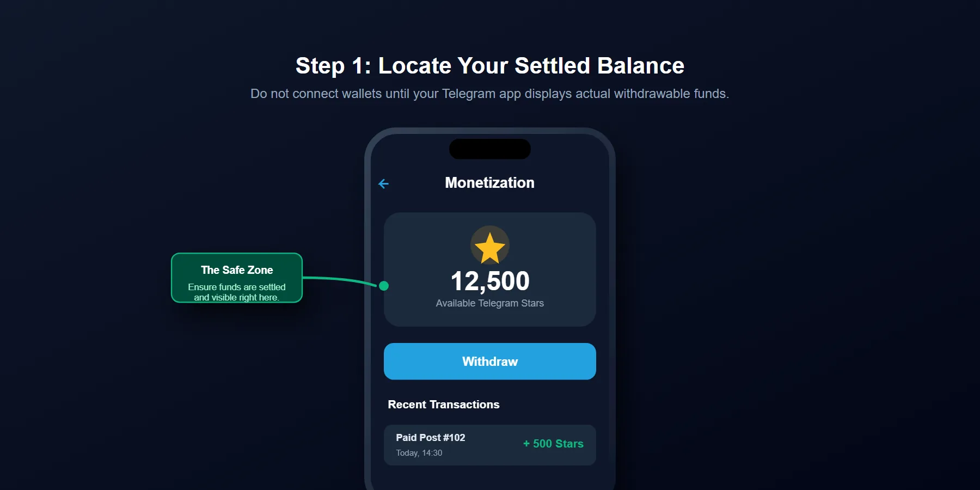Select the gold Telegram star icon
980x490 pixels.
pos(489,244)
